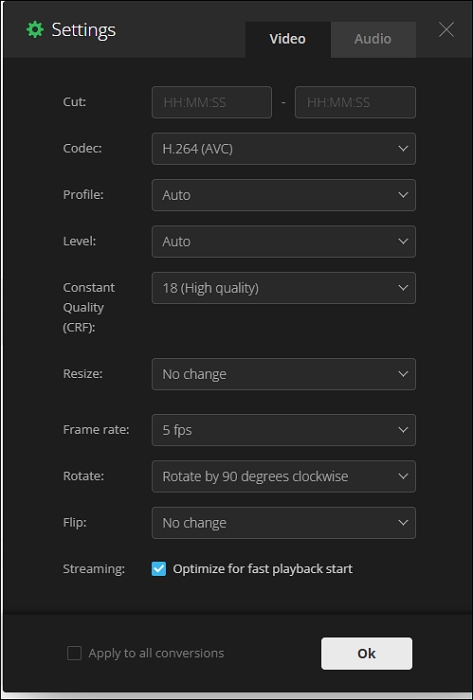Enable Apply to all conversions checkbox
Image resolution: width=473 pixels, height=700 pixels.
[74, 654]
